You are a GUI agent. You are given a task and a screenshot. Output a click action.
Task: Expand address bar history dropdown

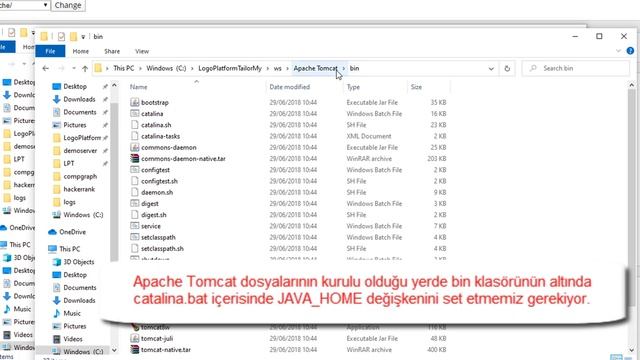(491, 69)
